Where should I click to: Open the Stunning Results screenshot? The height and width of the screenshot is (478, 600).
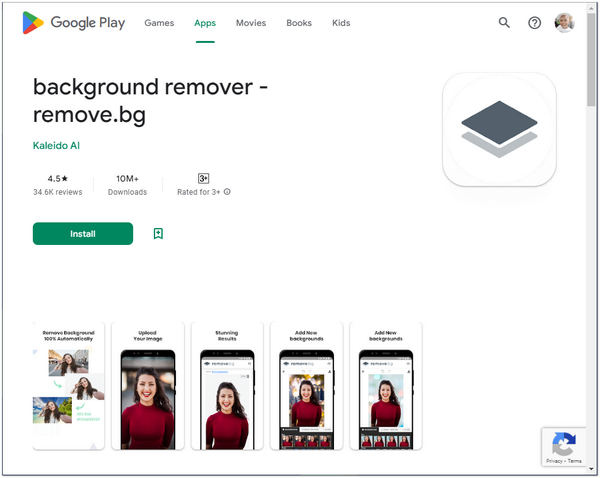(x=227, y=386)
